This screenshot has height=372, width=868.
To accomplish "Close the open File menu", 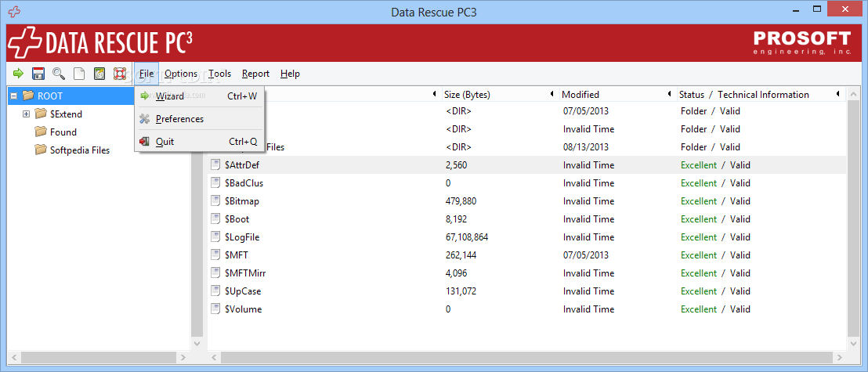I will pyautogui.click(x=146, y=73).
